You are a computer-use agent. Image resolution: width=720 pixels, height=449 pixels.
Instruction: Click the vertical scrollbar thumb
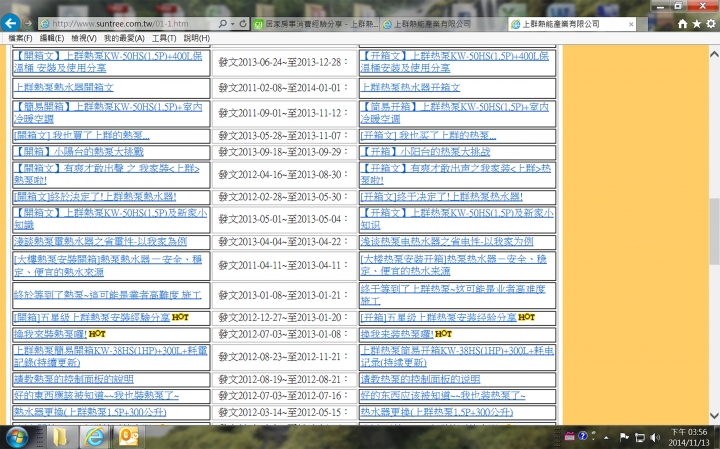tap(714, 231)
